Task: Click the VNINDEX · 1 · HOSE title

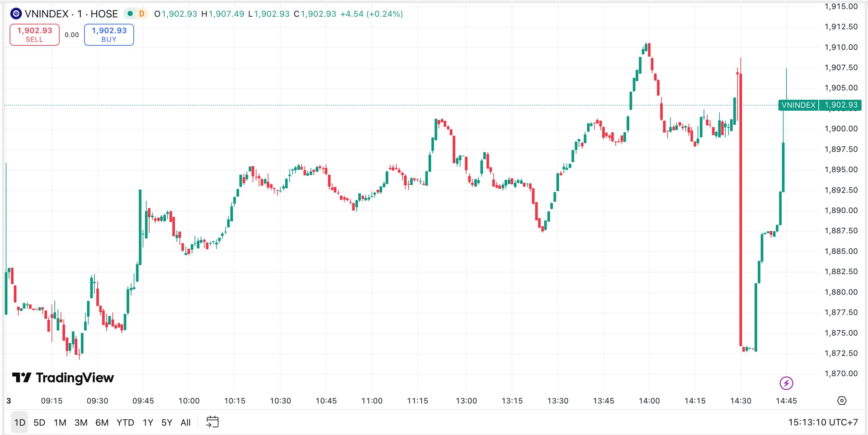Action: click(x=71, y=14)
